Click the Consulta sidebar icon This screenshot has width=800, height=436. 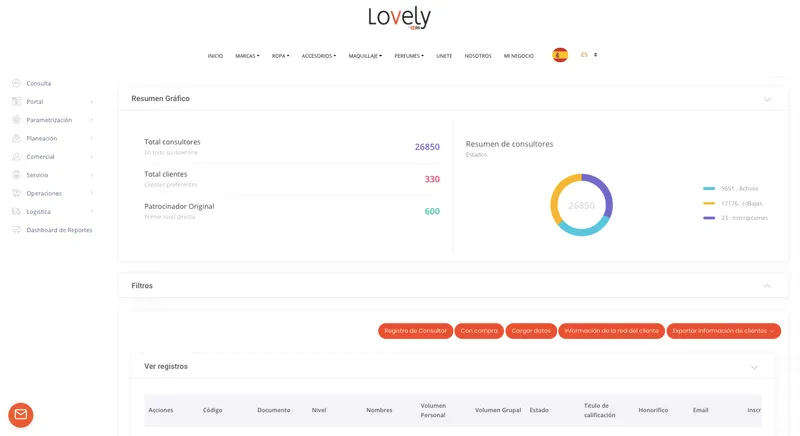[x=16, y=83]
